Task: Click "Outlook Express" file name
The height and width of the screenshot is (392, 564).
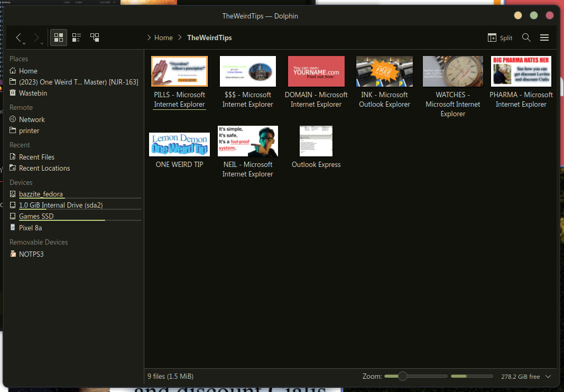Action: click(x=316, y=165)
